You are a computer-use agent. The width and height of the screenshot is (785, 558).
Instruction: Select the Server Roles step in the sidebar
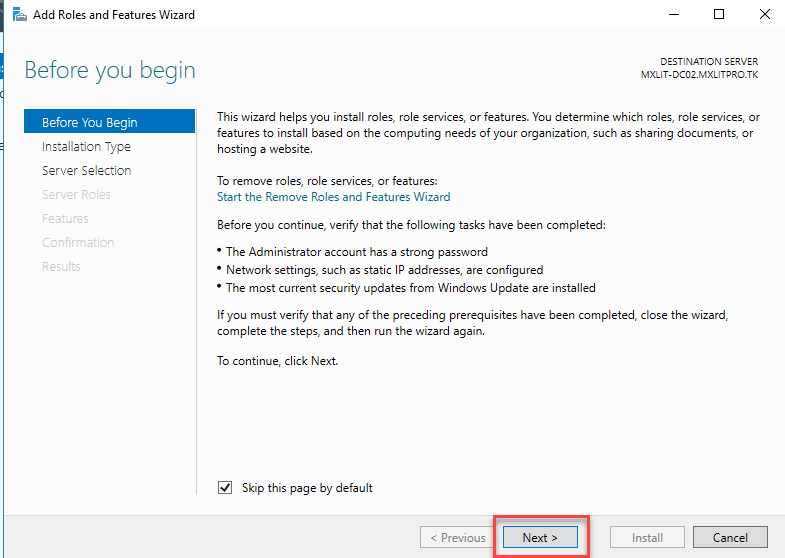(76, 194)
